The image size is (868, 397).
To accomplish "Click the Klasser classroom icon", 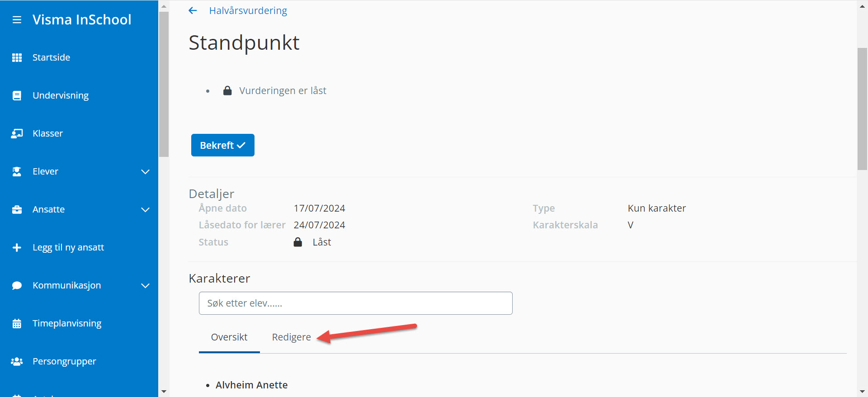I will tap(17, 133).
